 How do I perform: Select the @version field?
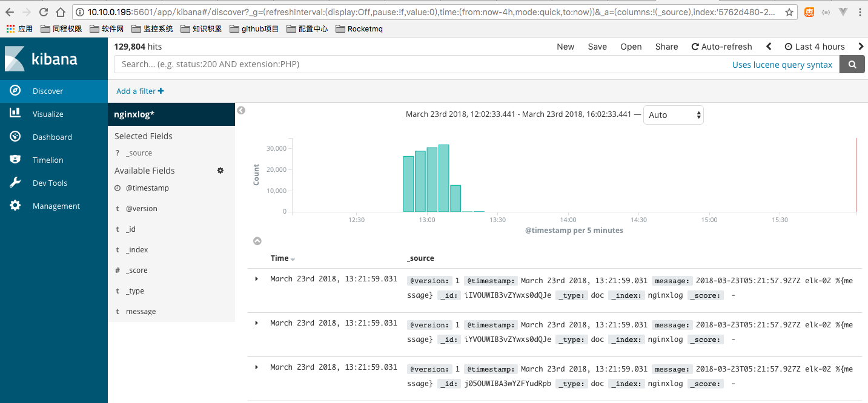pos(141,209)
